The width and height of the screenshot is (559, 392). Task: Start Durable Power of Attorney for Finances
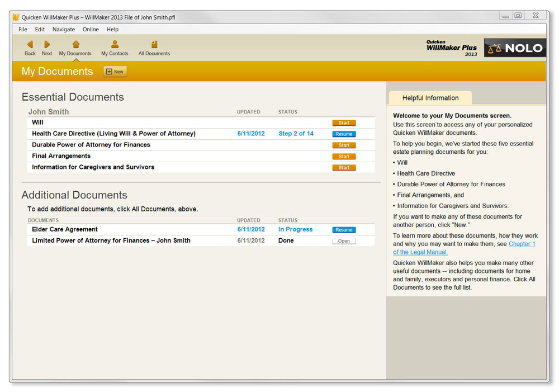[x=344, y=145]
